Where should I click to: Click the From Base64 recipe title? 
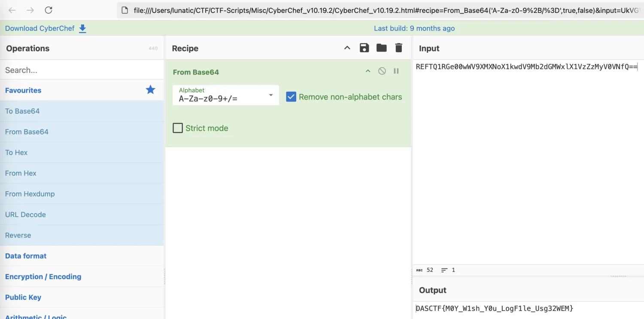tap(196, 72)
